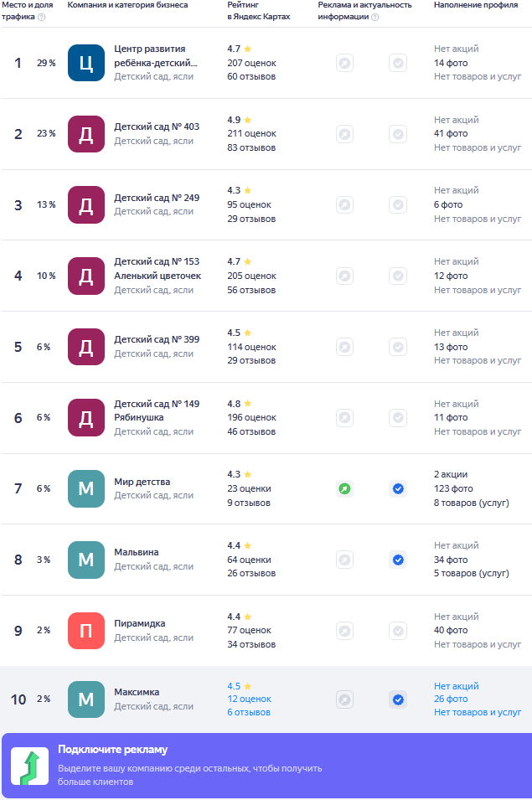Click blue verified checkmark for Мальвина
Image resolution: width=532 pixels, height=800 pixels.
pyautogui.click(x=398, y=560)
